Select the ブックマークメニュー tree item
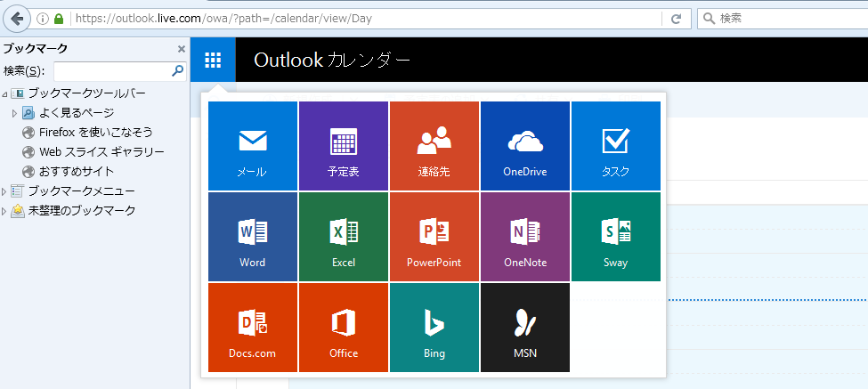Image resolution: width=868 pixels, height=389 pixels. [x=72, y=190]
